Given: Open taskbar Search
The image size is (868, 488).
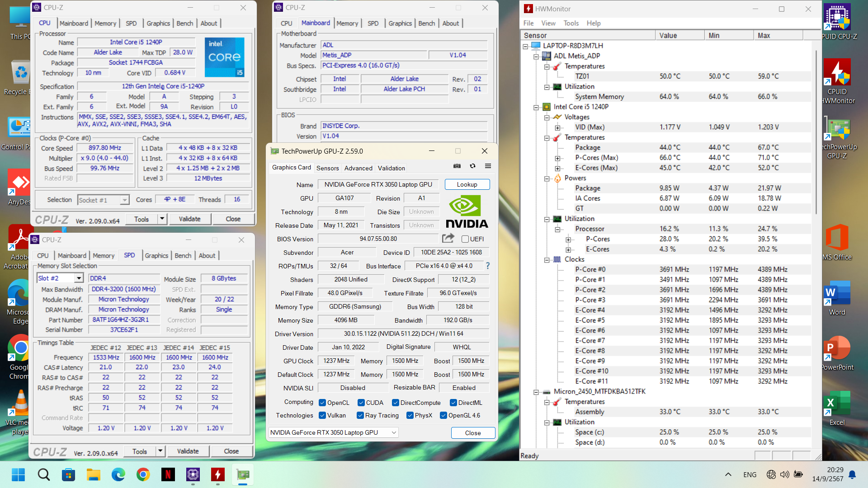Looking at the screenshot, I should tap(44, 474).
